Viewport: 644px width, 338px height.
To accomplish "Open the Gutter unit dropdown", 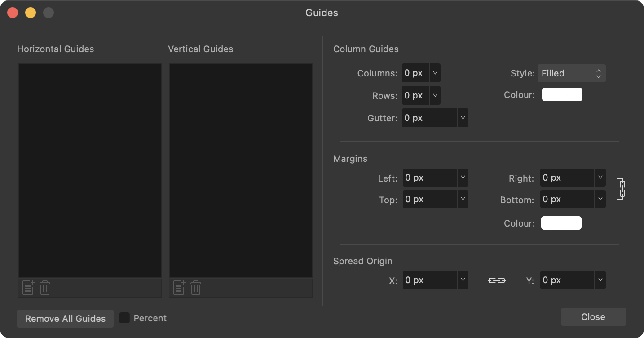I will point(463,118).
